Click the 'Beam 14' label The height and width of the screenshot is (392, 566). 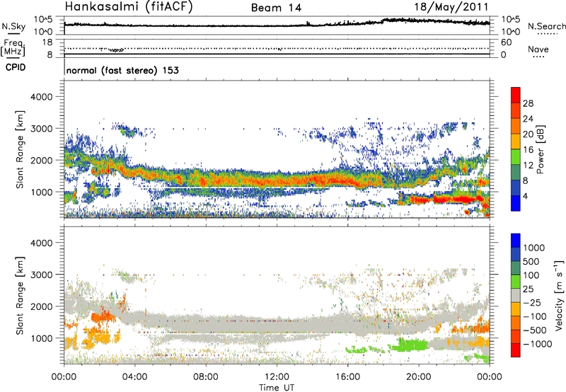(276, 8)
